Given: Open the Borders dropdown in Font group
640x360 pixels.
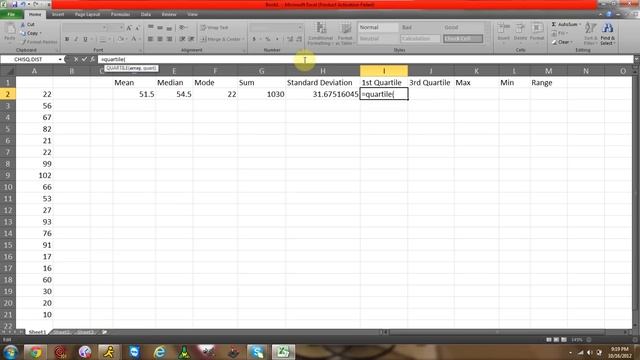Looking at the screenshot, I should (x=110, y=39).
